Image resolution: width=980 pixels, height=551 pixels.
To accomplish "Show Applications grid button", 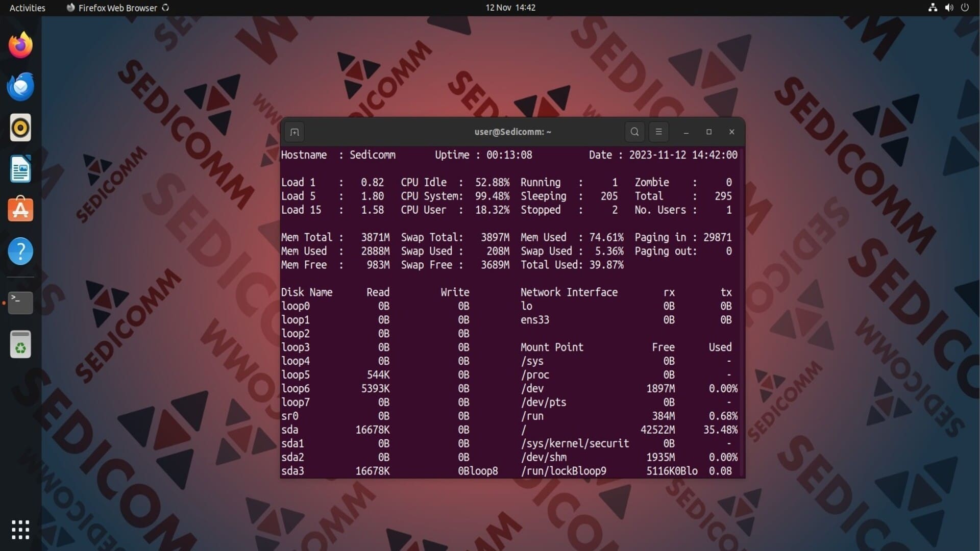I will click(20, 530).
